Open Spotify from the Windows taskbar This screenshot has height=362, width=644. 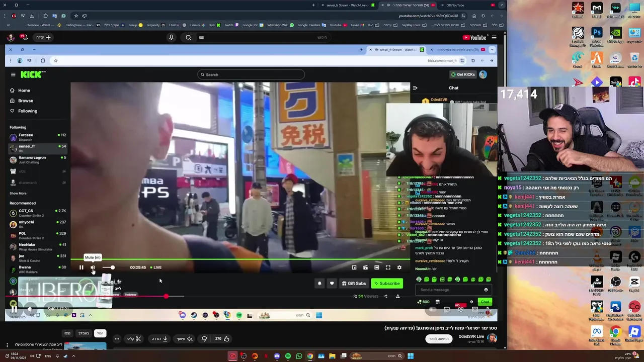pos(288,356)
